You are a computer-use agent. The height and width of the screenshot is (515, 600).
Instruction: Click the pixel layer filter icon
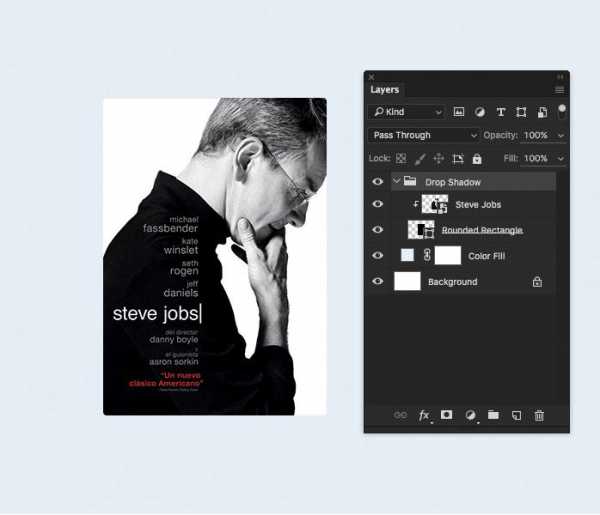pos(459,112)
